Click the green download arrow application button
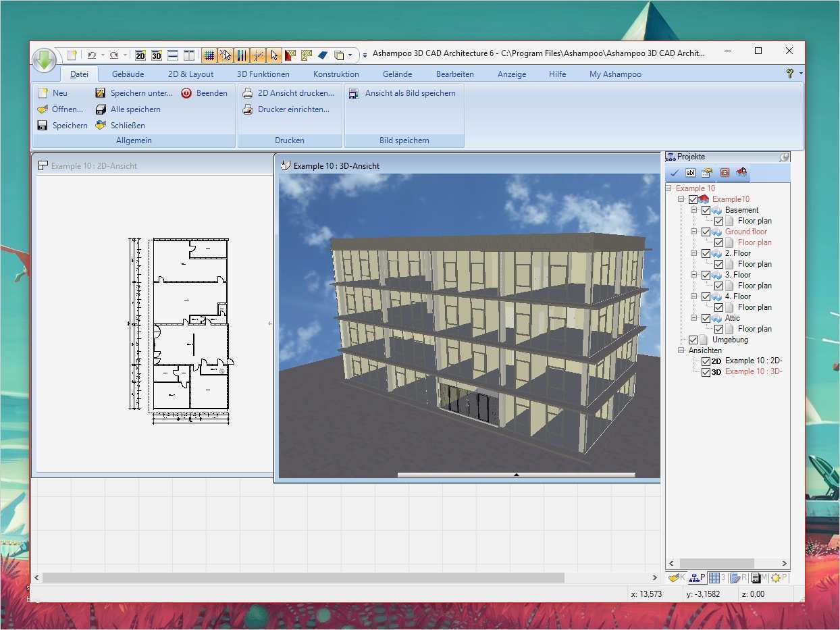Screen dimensions: 840x630 click(x=45, y=60)
